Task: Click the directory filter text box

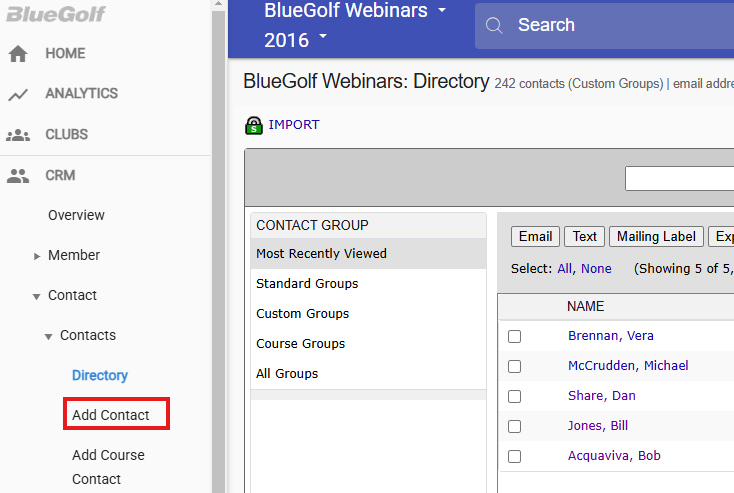Action: (x=680, y=178)
